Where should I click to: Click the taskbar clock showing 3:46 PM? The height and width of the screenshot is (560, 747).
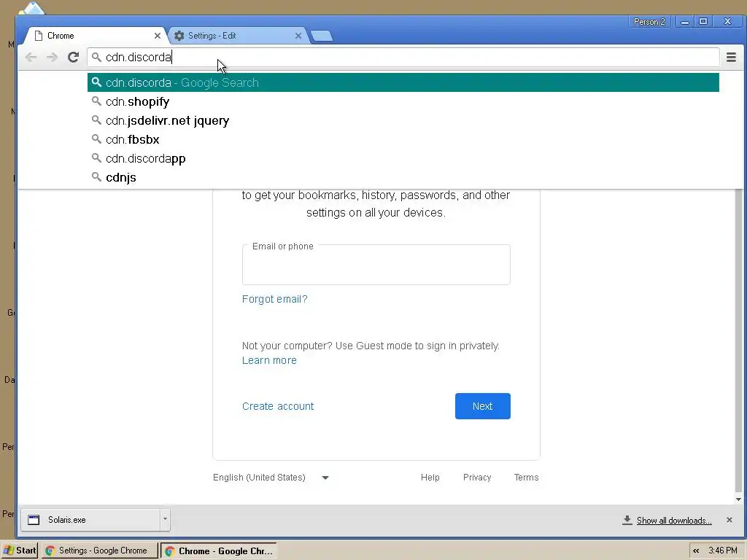coord(723,551)
